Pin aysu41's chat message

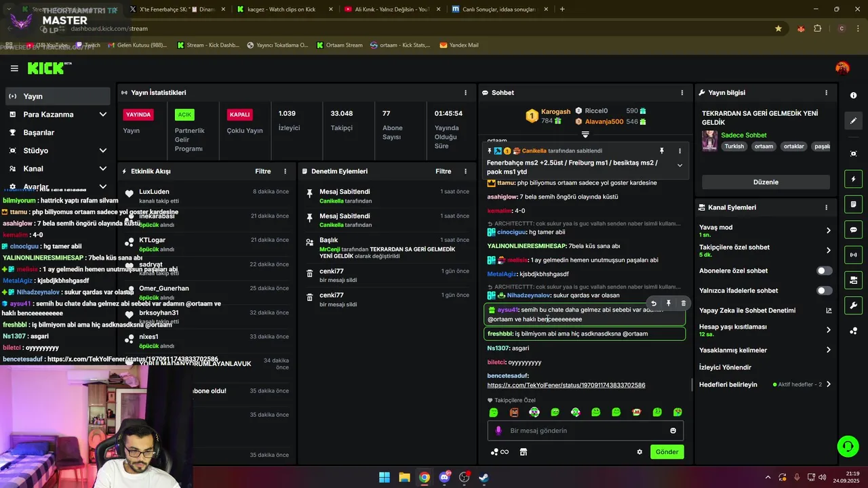[x=669, y=304]
